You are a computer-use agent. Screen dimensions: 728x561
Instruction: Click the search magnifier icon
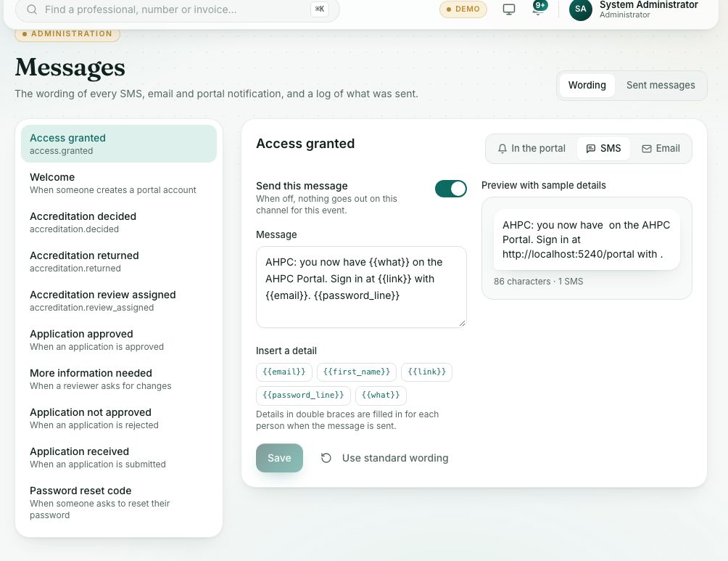(32, 9)
